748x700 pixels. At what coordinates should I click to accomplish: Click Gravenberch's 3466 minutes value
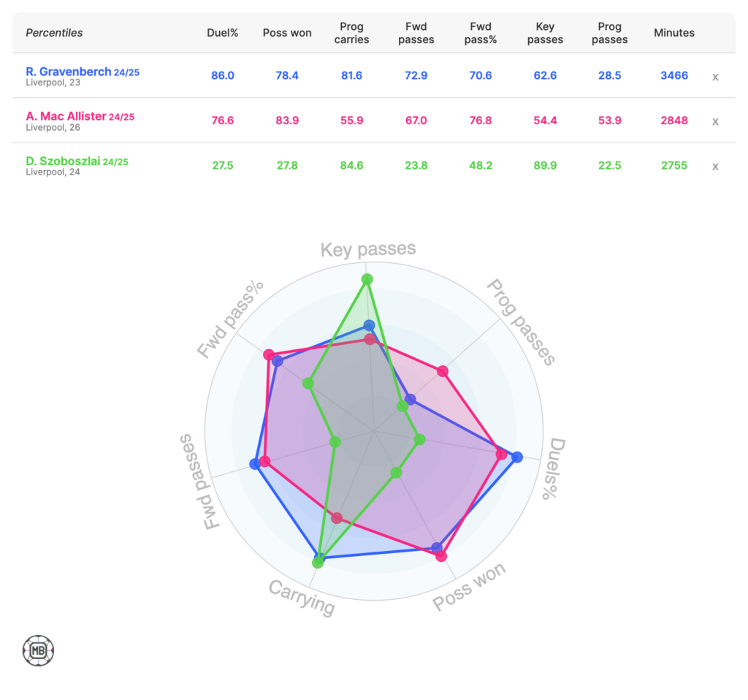[674, 75]
